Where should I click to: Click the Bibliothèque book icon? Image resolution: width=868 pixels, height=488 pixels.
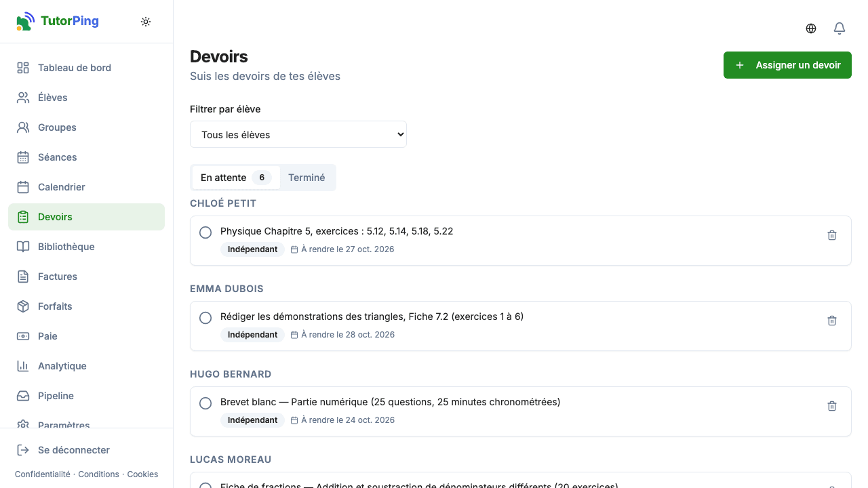23,247
